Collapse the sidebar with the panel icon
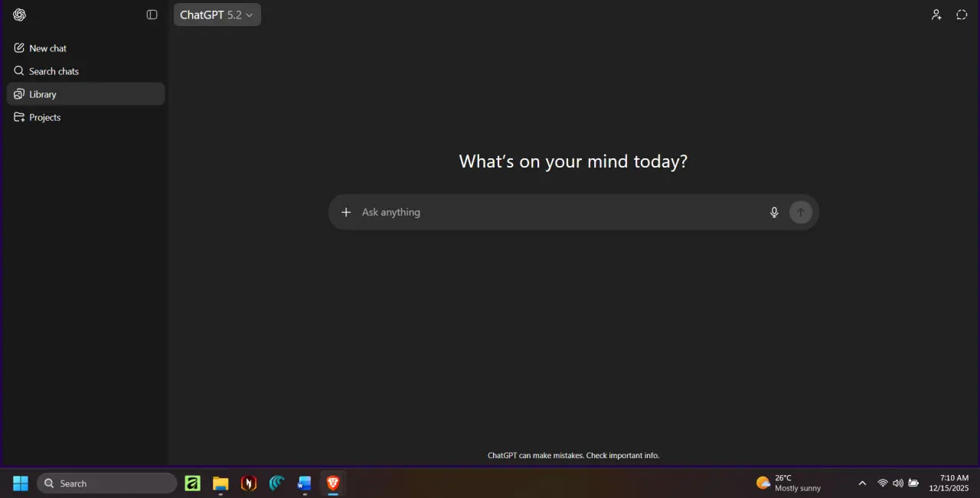Screen dimensions: 980x498 (x=152, y=15)
